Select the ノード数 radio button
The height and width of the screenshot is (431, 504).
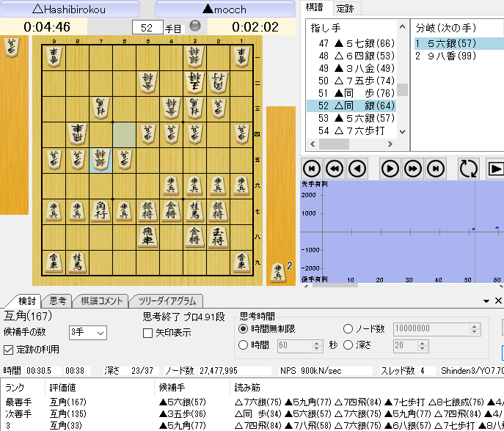[348, 329]
